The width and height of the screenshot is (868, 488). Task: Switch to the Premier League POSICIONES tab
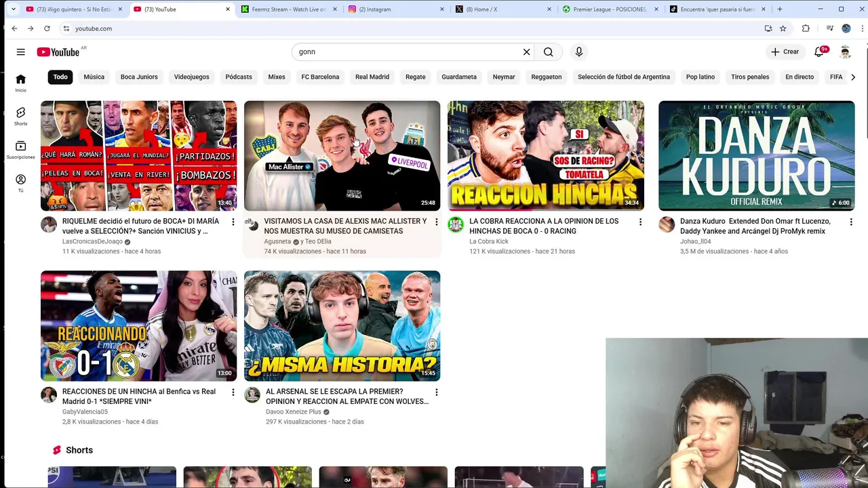610,9
